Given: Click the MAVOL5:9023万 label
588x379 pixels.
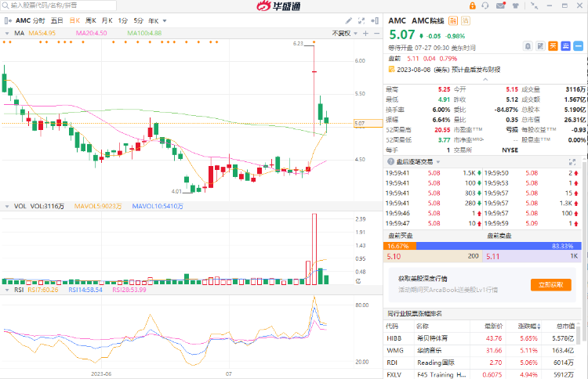Looking at the screenshot, I should coord(98,207).
